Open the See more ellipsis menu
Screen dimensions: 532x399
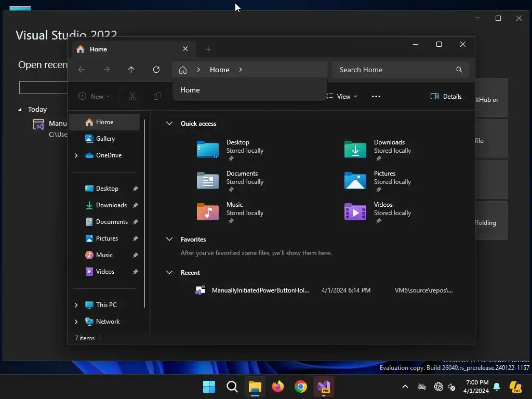[376, 96]
